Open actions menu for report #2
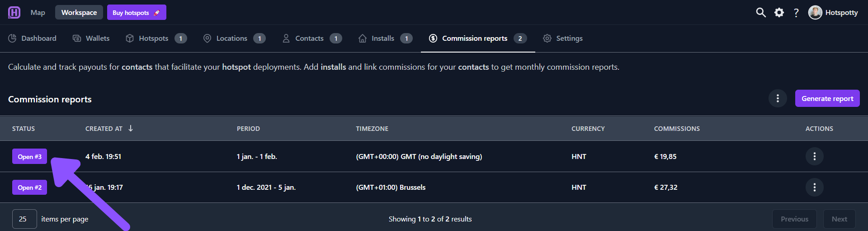This screenshot has height=231, width=868. 815,187
